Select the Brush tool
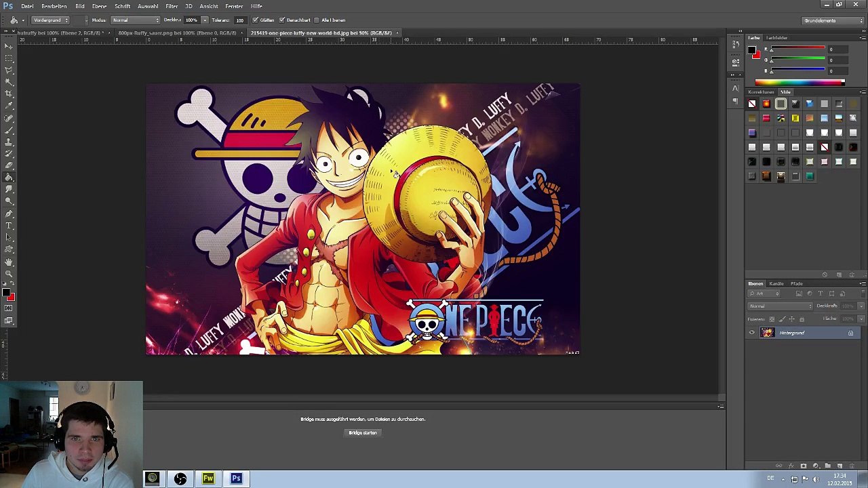868x488 pixels. pos(8,129)
